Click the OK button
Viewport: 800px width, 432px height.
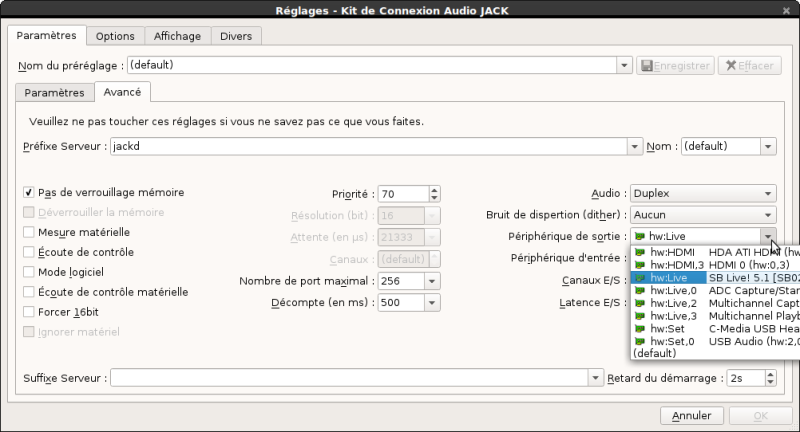pos(761,416)
